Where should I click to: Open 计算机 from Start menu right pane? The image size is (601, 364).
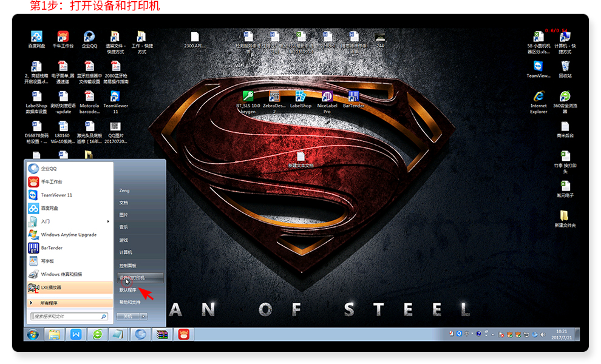(126, 252)
